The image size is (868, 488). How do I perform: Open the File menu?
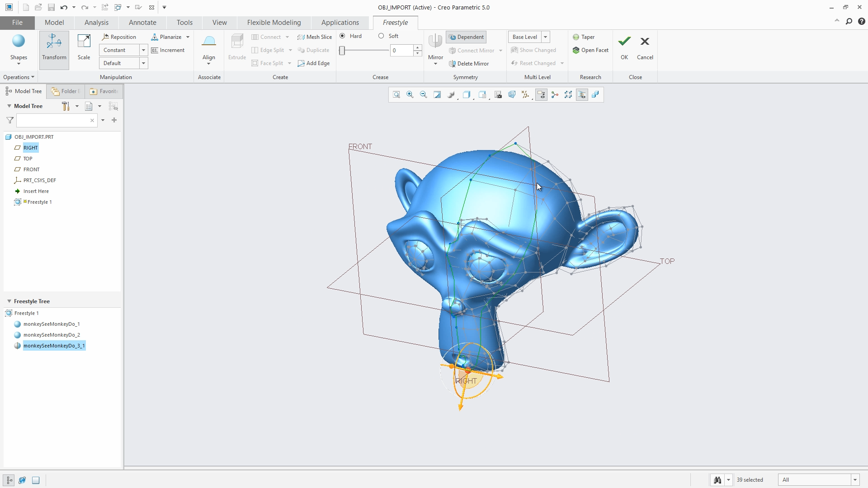[17, 23]
